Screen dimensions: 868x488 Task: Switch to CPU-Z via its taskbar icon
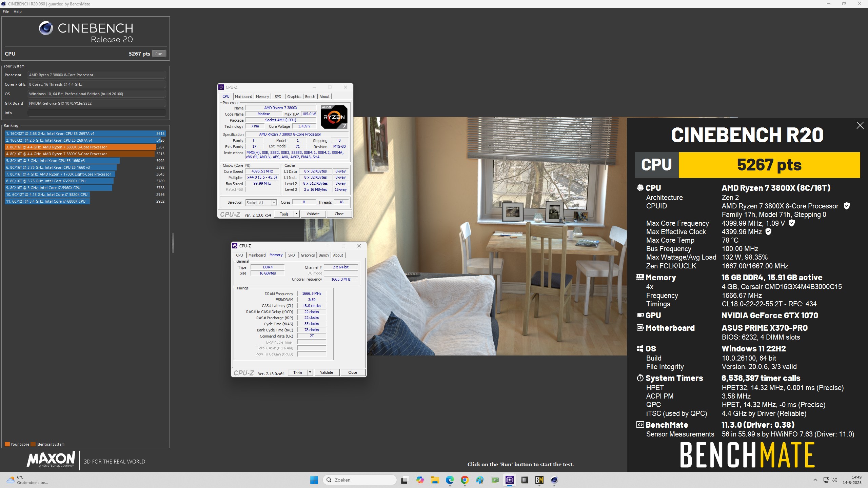coord(510,480)
